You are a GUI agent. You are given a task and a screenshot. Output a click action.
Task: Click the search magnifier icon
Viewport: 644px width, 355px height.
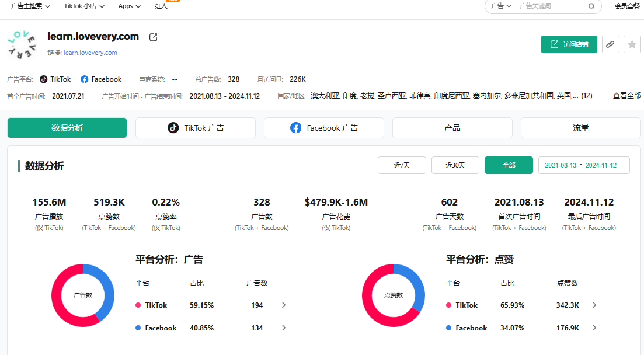[x=591, y=6]
